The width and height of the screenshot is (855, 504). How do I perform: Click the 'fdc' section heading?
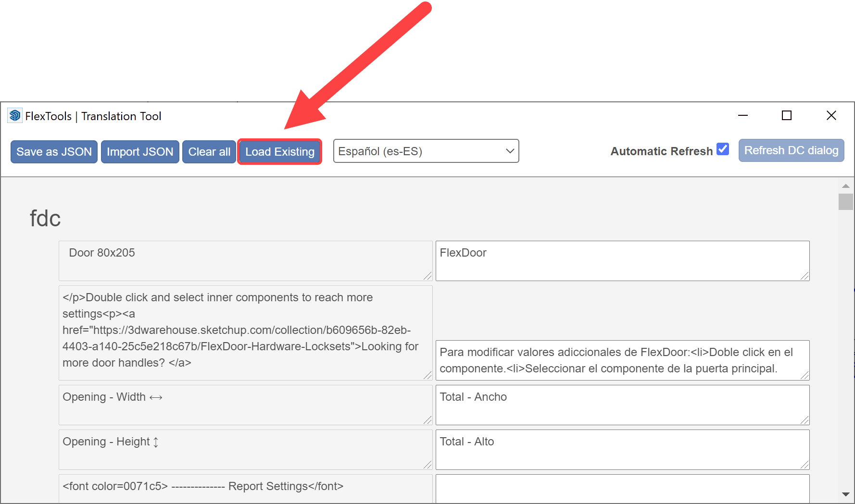coord(45,219)
